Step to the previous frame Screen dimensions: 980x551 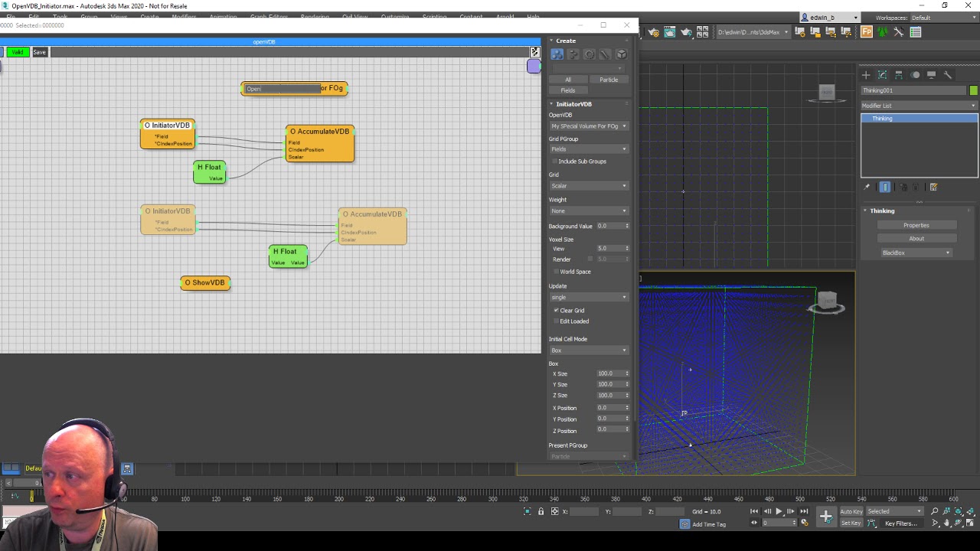[x=767, y=511]
